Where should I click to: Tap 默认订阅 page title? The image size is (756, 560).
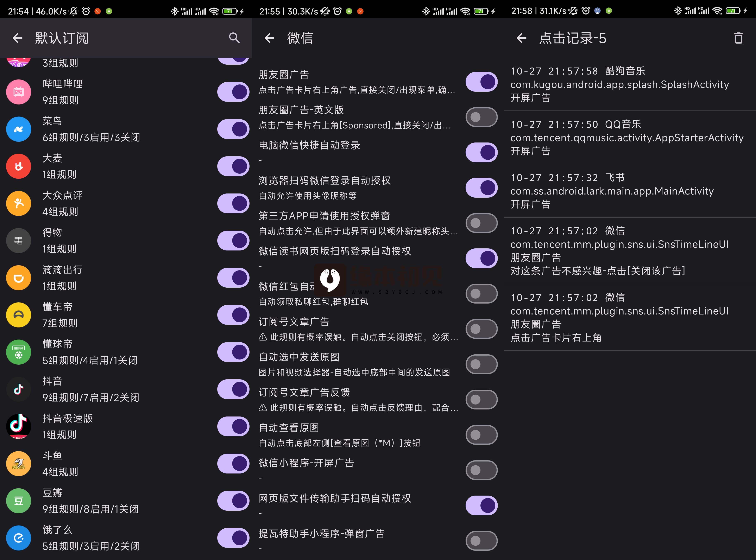62,38
